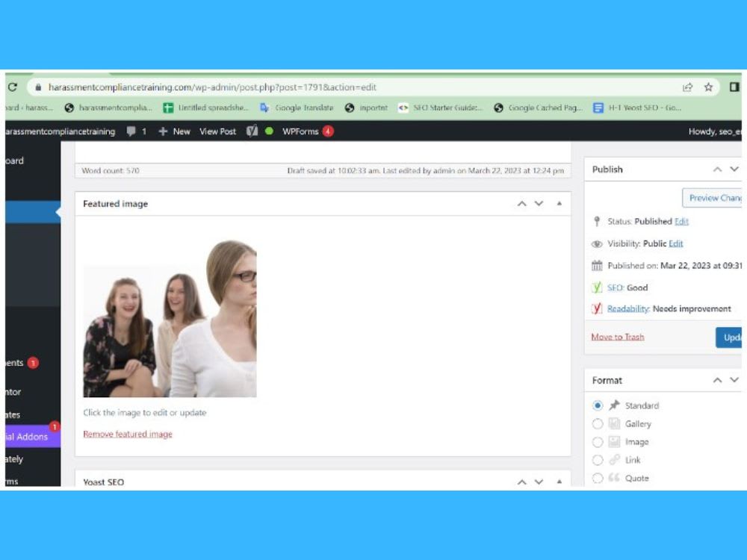The width and height of the screenshot is (747, 560).
Task: Select the Standard post format radio
Action: 598,405
